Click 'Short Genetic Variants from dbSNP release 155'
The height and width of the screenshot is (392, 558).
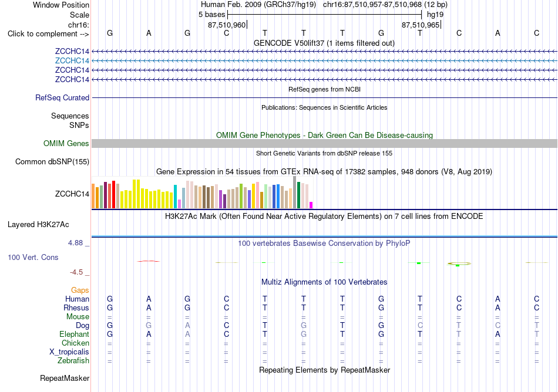[x=324, y=153]
